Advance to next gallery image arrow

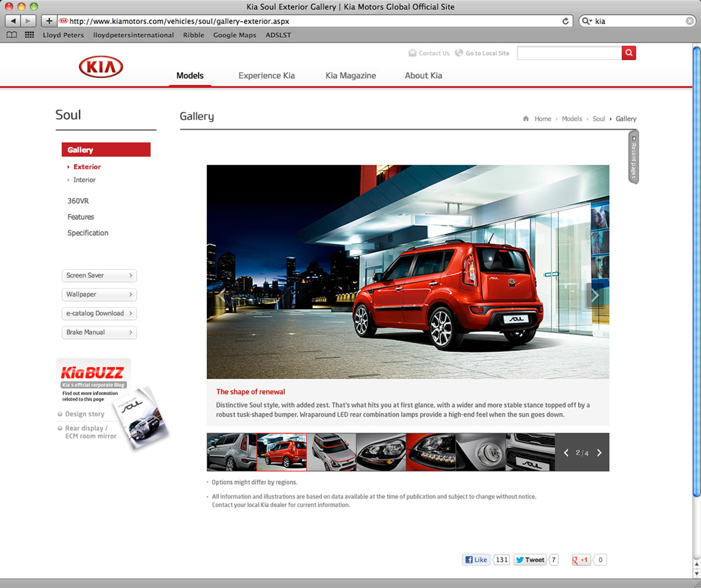click(x=595, y=296)
